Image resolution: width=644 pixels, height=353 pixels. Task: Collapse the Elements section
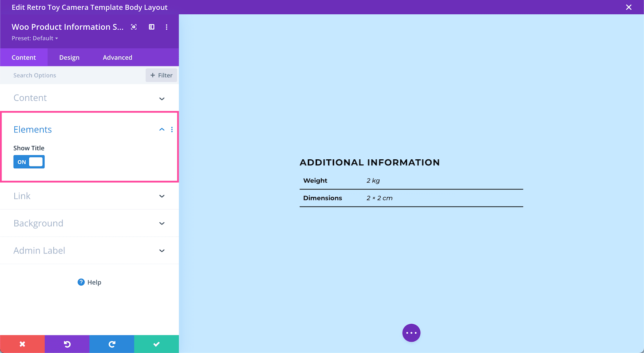[x=162, y=130]
